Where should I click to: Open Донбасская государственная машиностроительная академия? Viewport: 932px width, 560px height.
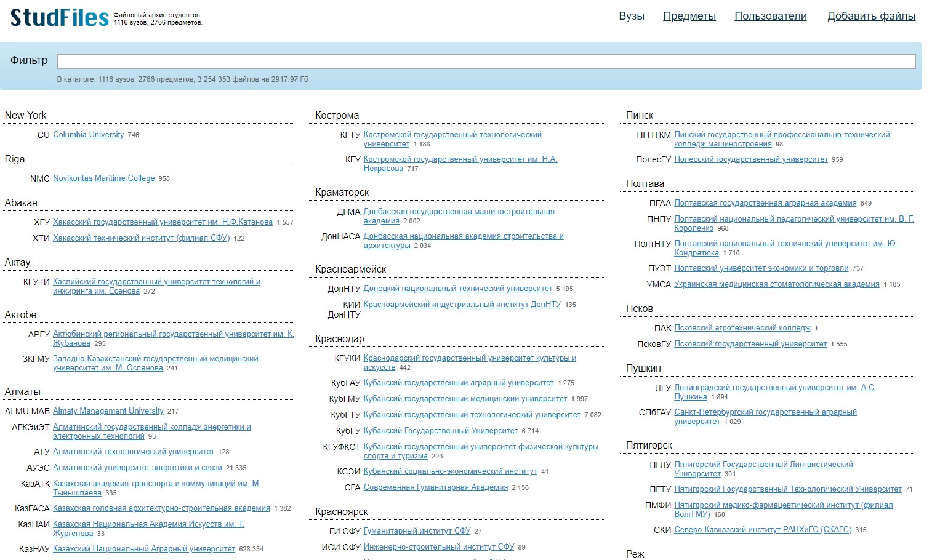[x=459, y=216]
